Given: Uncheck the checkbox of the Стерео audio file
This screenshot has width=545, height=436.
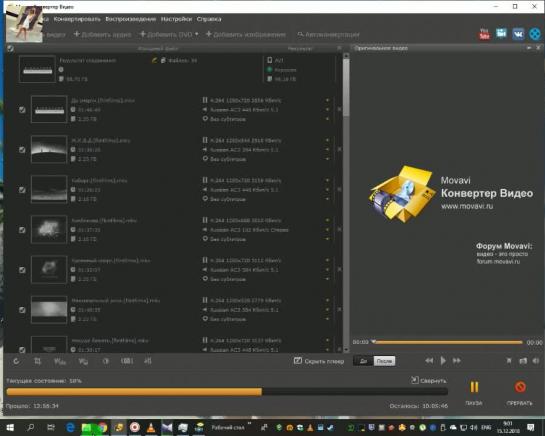Looking at the screenshot, I should (x=22, y=230).
